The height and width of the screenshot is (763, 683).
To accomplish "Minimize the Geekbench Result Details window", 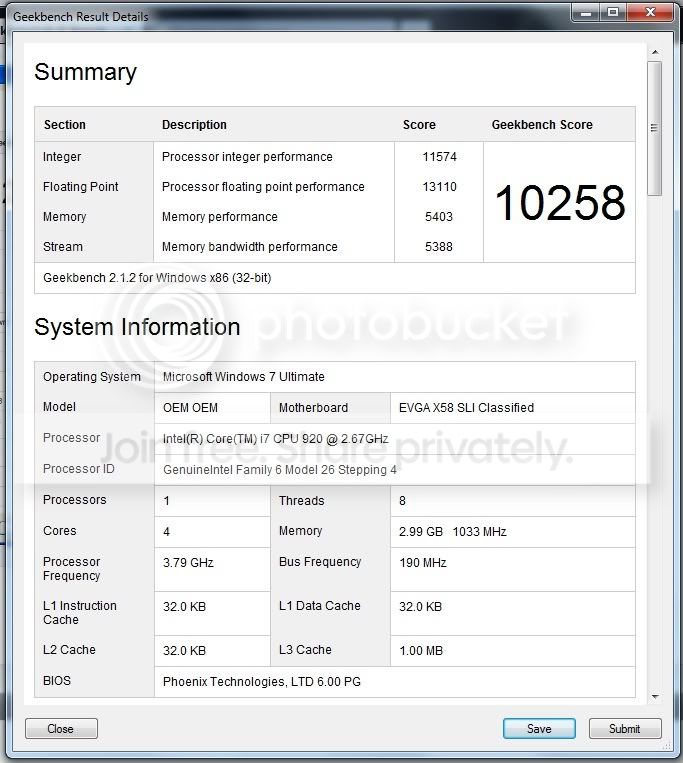I will point(586,12).
